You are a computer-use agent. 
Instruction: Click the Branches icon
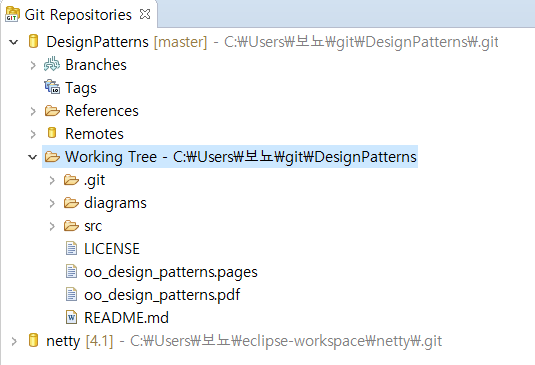[x=52, y=64]
